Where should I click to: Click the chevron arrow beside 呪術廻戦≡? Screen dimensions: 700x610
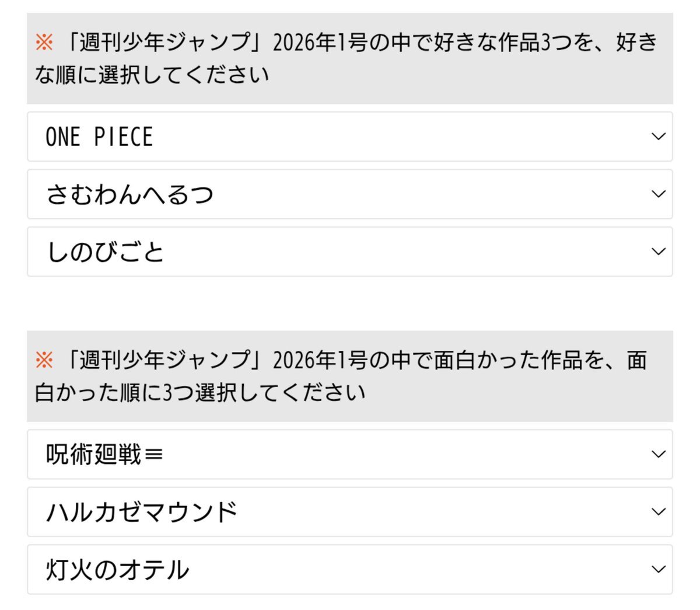tap(658, 454)
